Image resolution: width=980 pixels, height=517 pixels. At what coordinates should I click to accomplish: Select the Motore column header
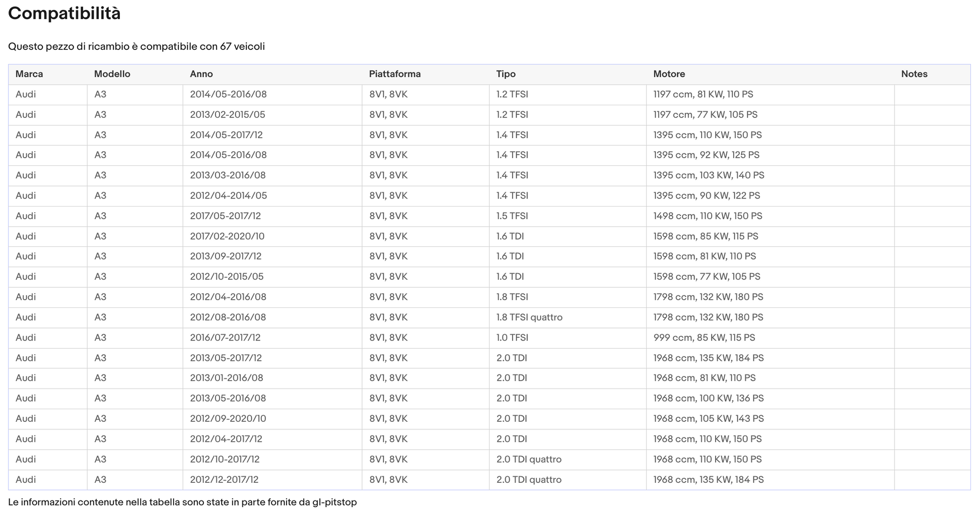pos(669,74)
